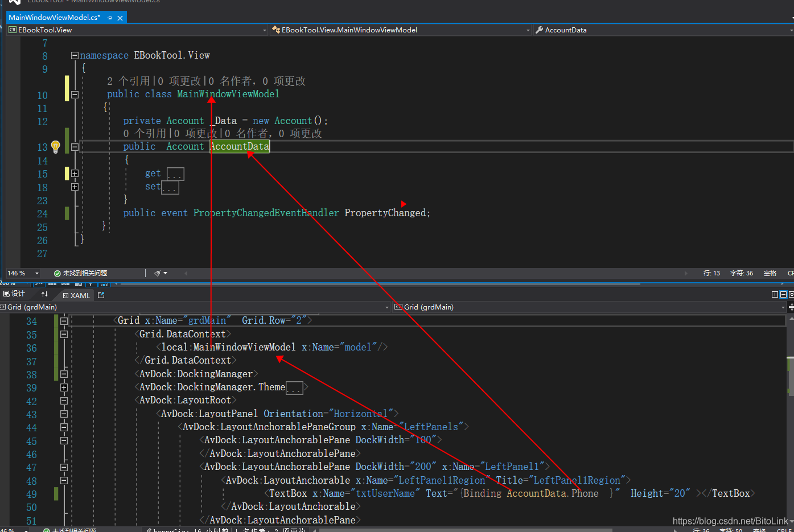
Task: Click the AccountData.Phone binding text
Action: pyautogui.click(x=553, y=494)
